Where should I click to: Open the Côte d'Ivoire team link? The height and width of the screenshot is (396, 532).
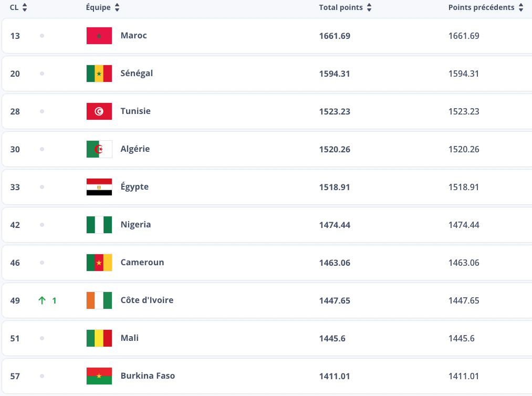click(x=147, y=300)
